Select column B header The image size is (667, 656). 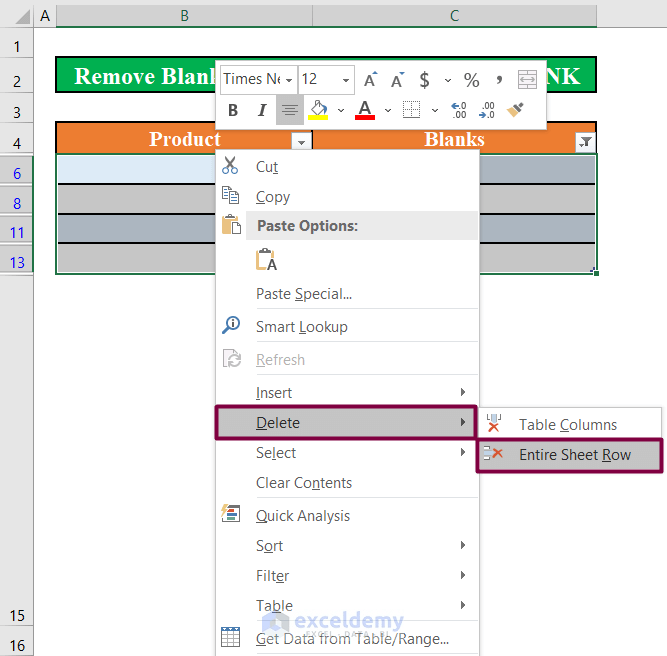coord(184,16)
